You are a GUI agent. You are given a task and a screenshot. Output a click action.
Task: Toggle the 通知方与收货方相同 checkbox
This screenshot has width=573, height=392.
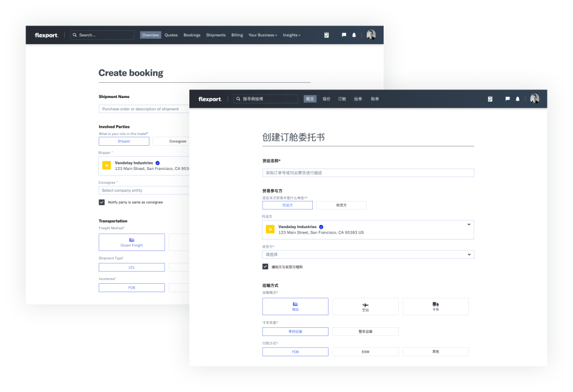pyautogui.click(x=265, y=267)
